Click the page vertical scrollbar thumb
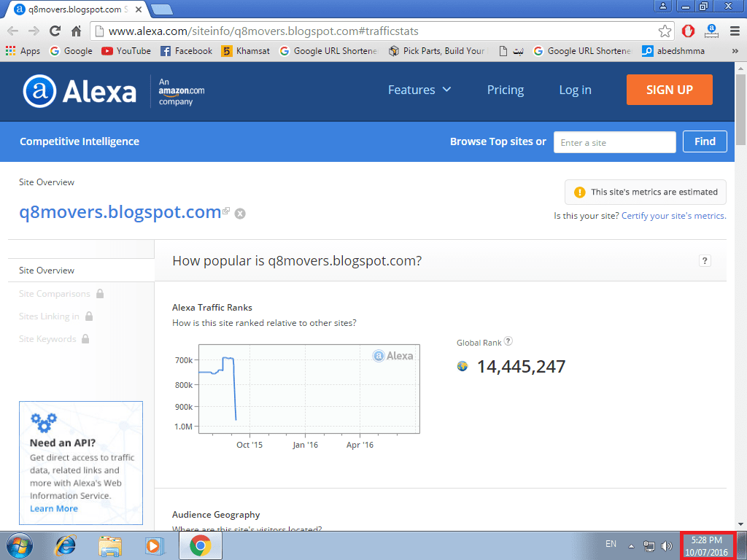Image resolution: width=747 pixels, height=560 pixels. (x=741, y=109)
